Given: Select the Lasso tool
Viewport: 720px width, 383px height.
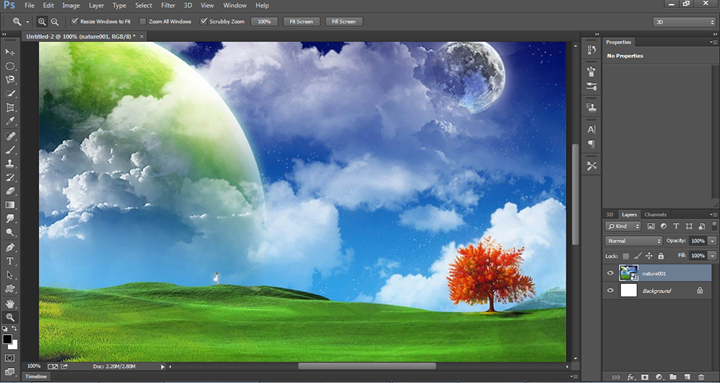Looking at the screenshot, I should [10, 80].
